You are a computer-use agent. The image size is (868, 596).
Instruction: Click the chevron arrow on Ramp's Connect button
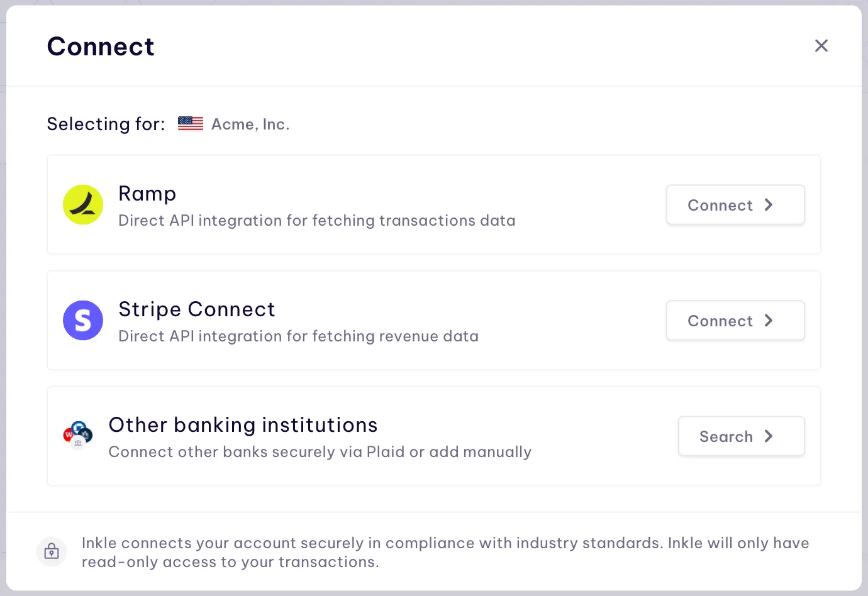pyautogui.click(x=769, y=205)
